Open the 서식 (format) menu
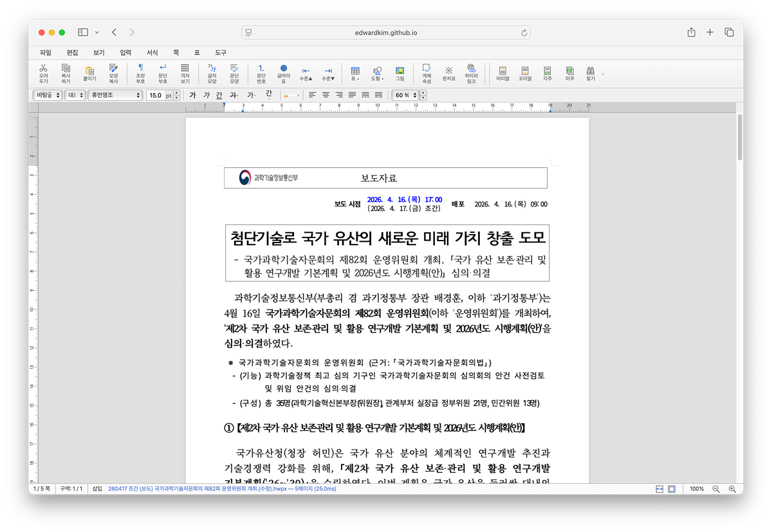Viewport: 772px width, 532px height. click(152, 52)
